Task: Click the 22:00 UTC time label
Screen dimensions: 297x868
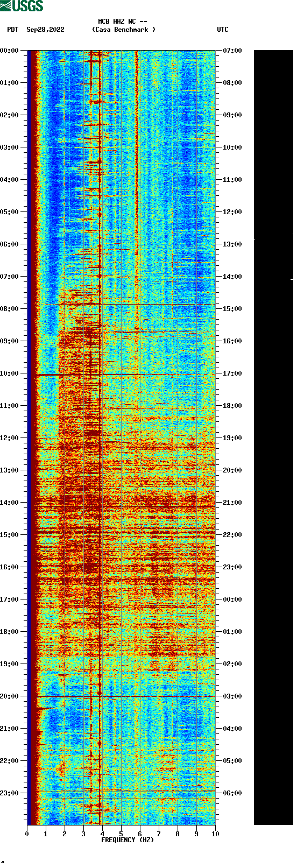Action: point(232,535)
